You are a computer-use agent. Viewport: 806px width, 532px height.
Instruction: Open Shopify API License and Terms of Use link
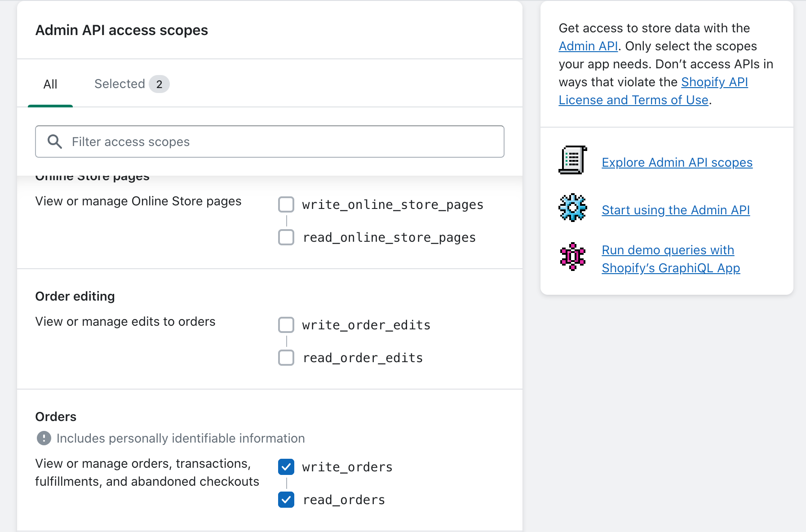653,91
